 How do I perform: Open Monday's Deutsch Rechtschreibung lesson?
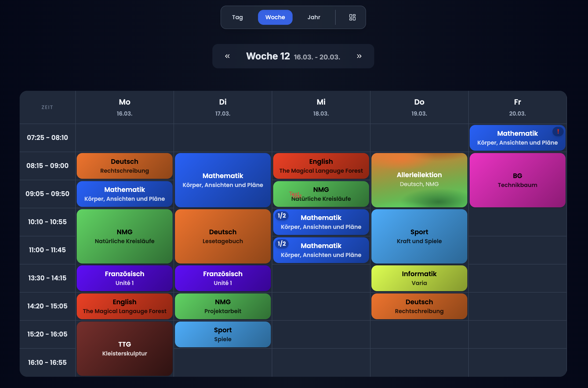pyautogui.click(x=124, y=166)
